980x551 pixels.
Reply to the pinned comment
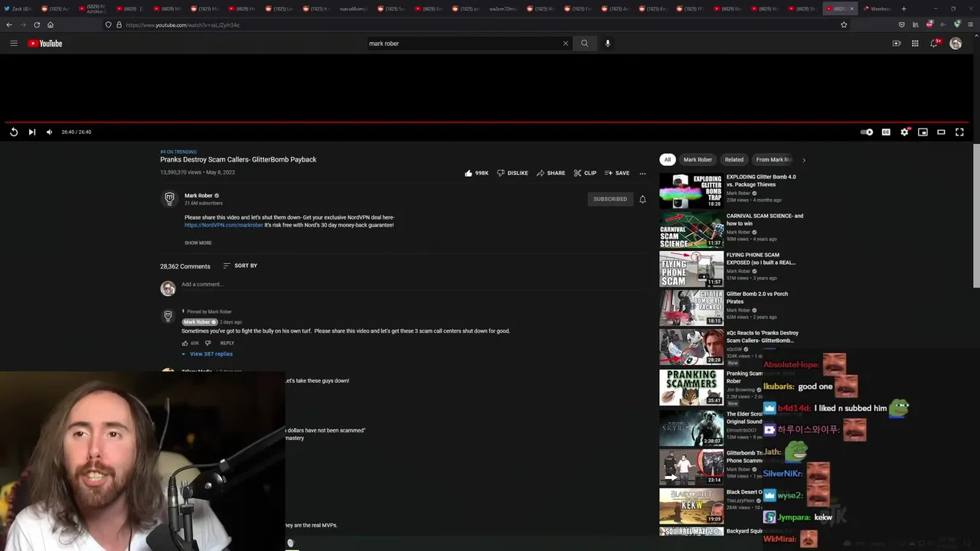coord(227,343)
